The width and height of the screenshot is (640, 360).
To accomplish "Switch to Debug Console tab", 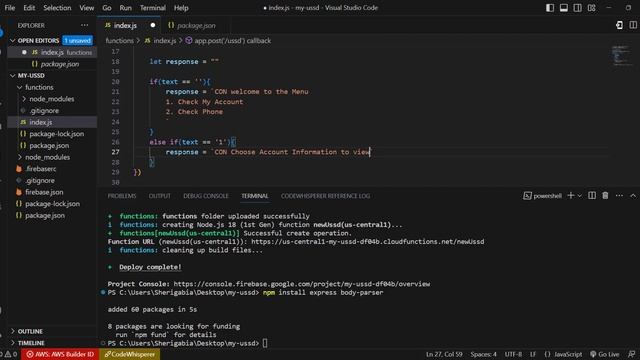I will 206,196.
